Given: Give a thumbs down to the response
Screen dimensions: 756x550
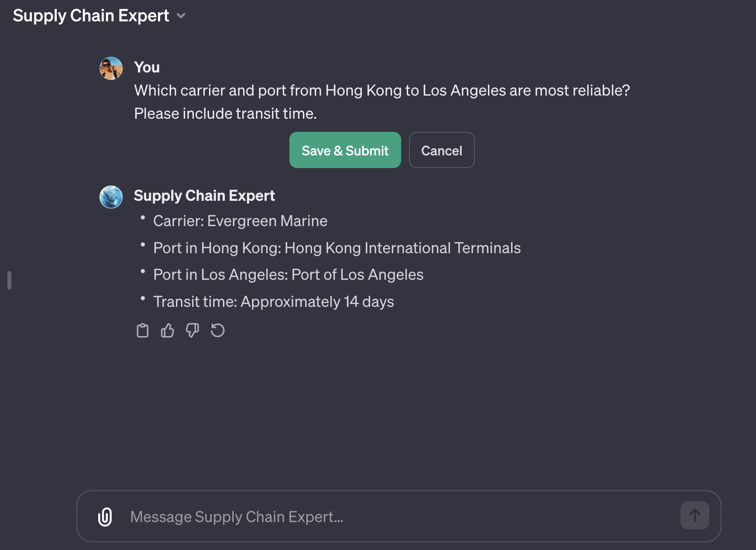Looking at the screenshot, I should coord(192,330).
